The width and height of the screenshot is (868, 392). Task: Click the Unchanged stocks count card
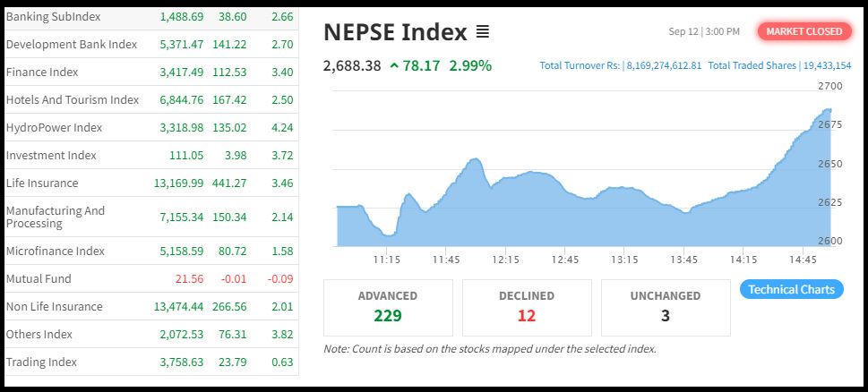[666, 306]
